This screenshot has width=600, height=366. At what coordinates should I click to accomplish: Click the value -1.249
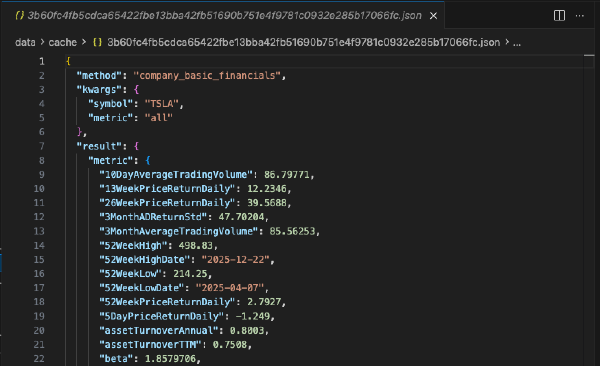pyautogui.click(x=253, y=316)
